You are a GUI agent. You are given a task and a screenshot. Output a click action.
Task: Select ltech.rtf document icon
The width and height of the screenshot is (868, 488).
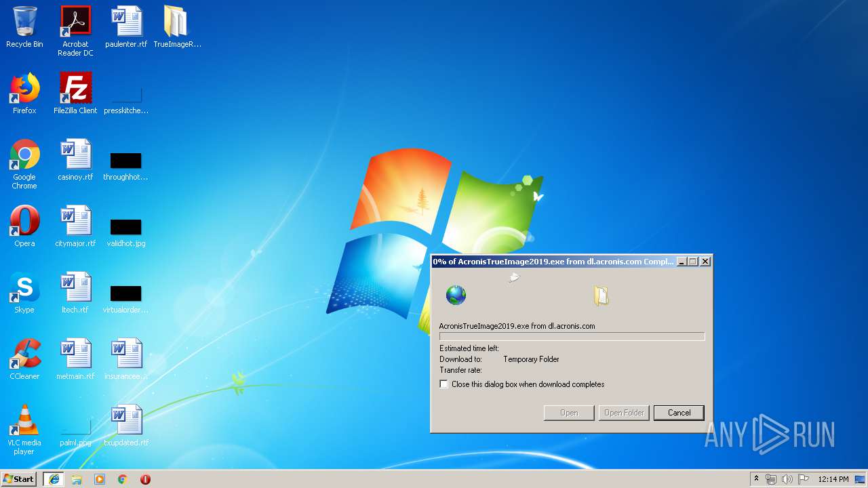tap(75, 293)
